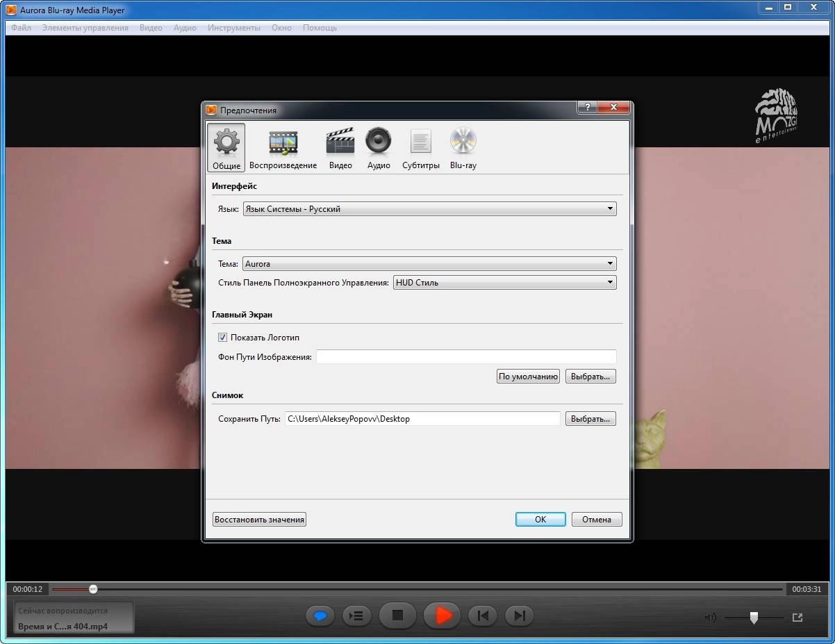Mute audio via the speaker icon
The height and width of the screenshot is (644, 835).
(710, 618)
